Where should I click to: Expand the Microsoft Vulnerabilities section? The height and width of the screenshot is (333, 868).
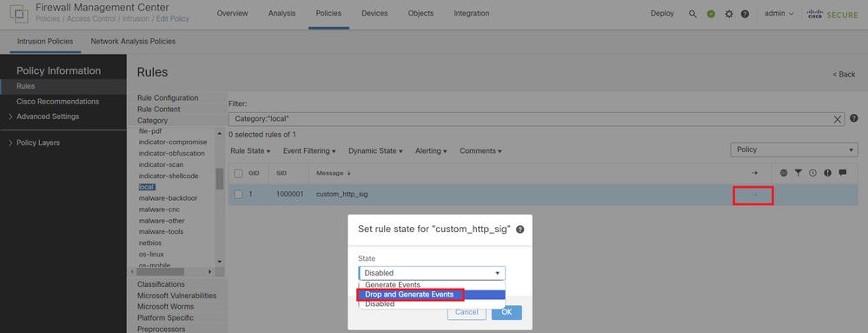(x=176, y=296)
